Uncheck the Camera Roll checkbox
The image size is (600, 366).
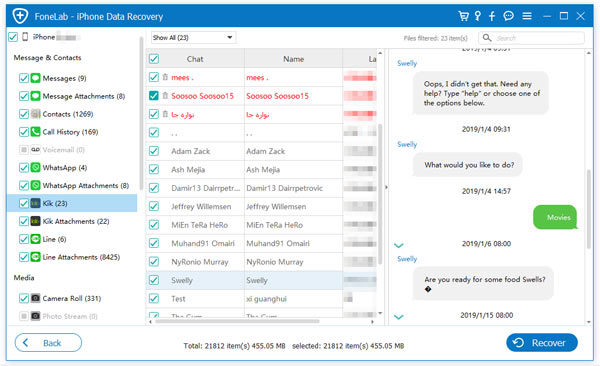pos(24,298)
